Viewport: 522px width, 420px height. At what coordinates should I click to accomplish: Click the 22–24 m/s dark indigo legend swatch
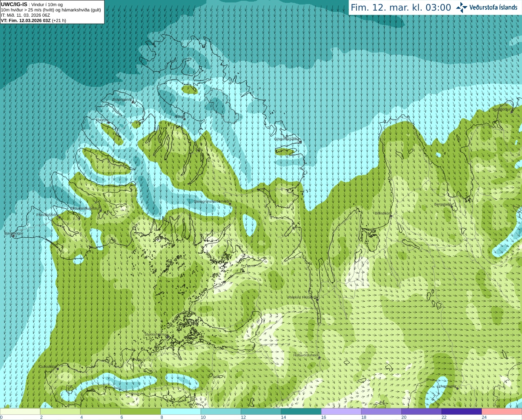[x=462, y=411]
